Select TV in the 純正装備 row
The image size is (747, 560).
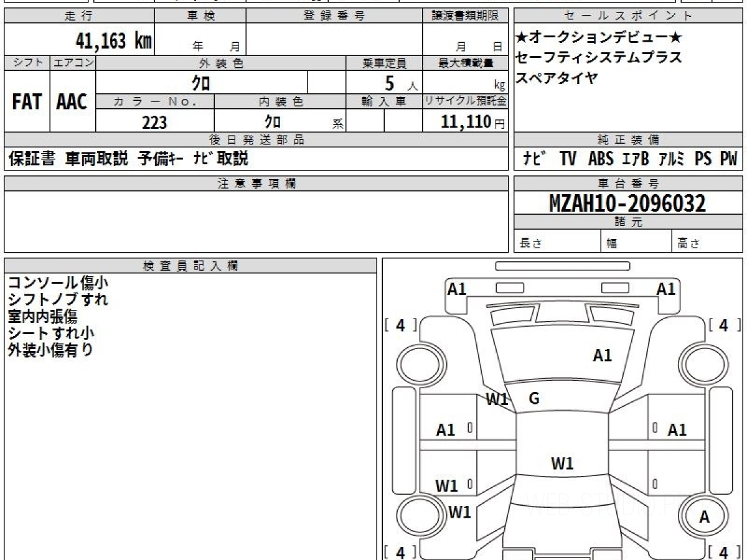coord(568,159)
